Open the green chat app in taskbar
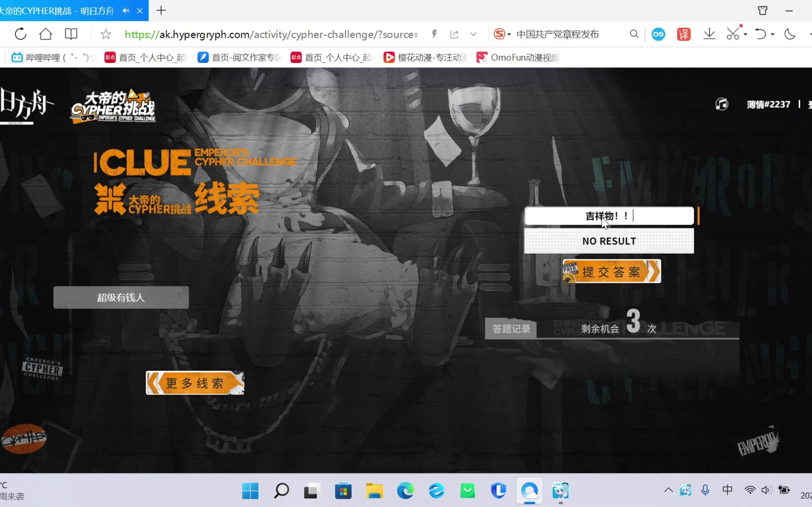 467,491
